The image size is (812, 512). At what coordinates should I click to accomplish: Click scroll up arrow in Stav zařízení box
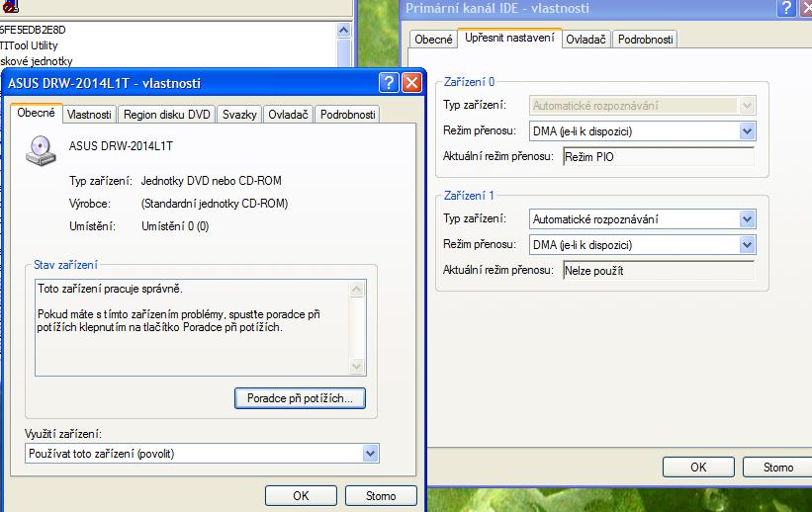pos(357,290)
